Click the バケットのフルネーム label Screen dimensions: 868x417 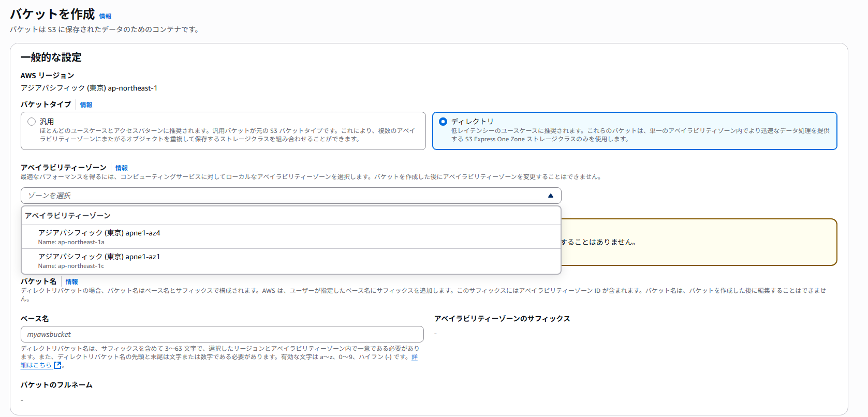click(56, 385)
